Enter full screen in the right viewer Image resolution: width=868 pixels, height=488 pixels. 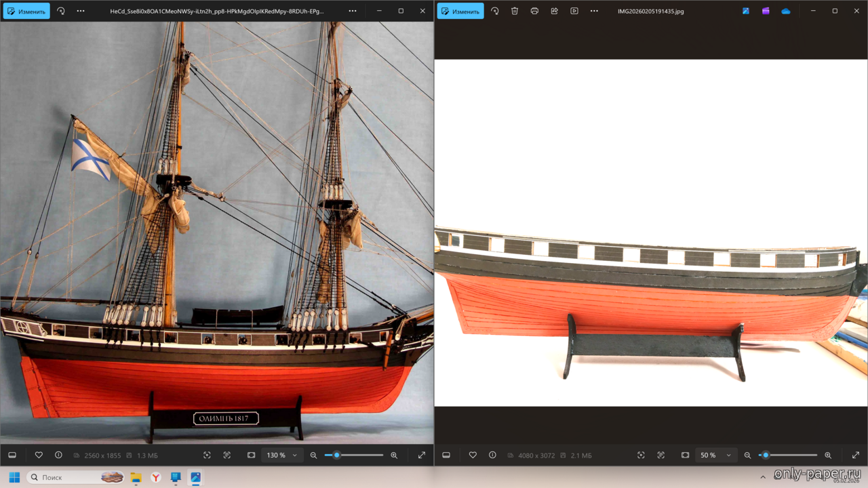tap(856, 455)
